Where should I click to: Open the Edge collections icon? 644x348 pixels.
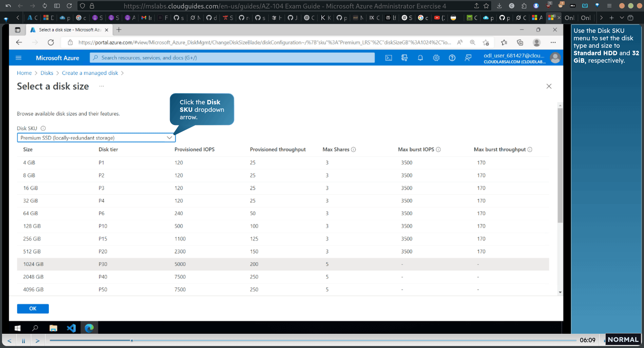tap(520, 42)
